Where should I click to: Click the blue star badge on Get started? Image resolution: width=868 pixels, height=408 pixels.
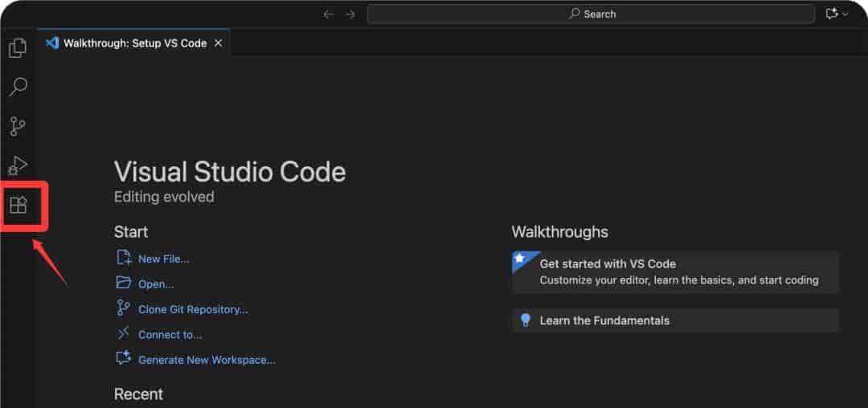tap(522, 259)
